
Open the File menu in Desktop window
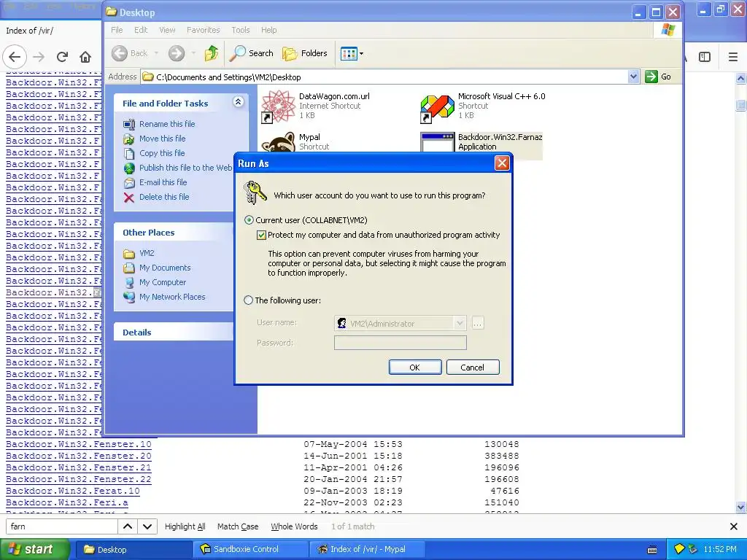click(x=117, y=30)
